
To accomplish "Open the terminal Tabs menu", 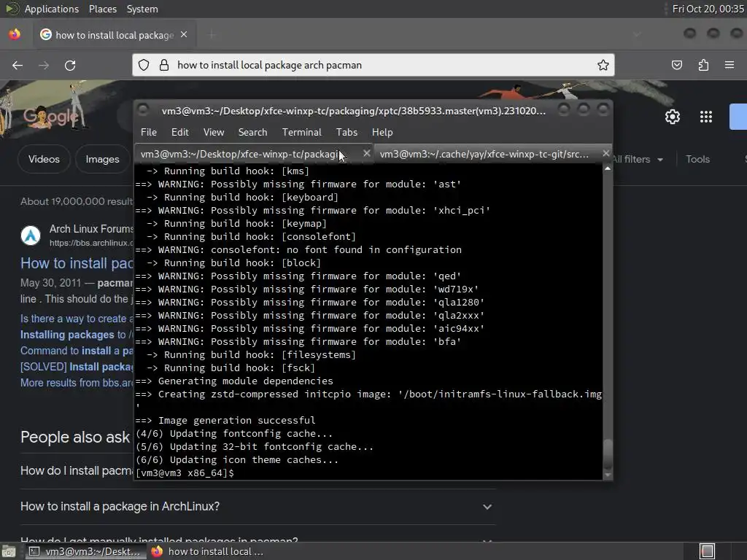I will [347, 133].
